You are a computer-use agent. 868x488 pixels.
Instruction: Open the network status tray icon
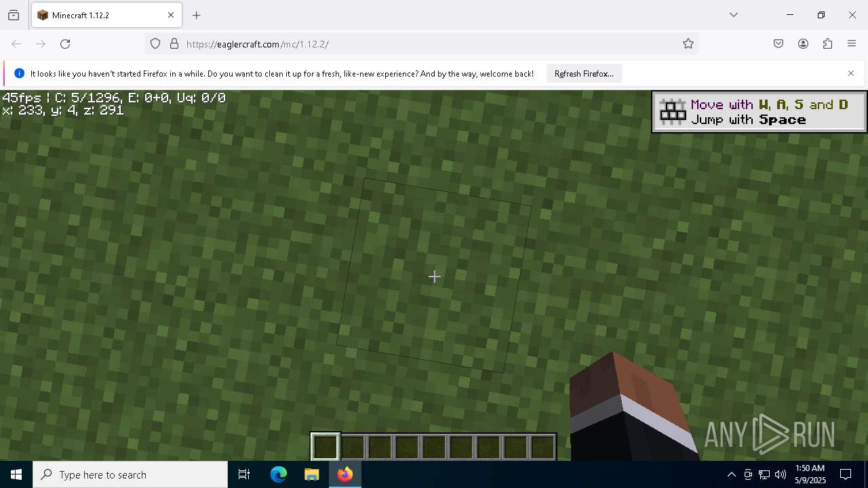click(764, 474)
